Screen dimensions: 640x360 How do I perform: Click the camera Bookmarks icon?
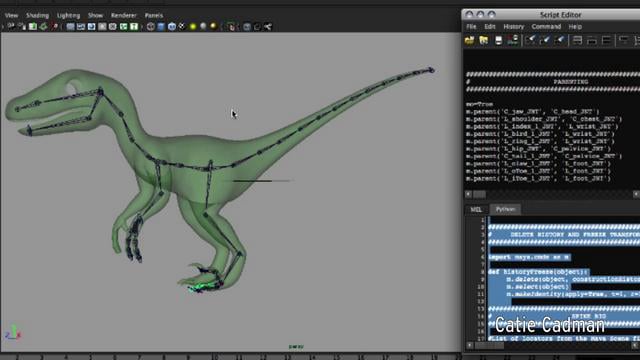pyautogui.click(x=33, y=27)
